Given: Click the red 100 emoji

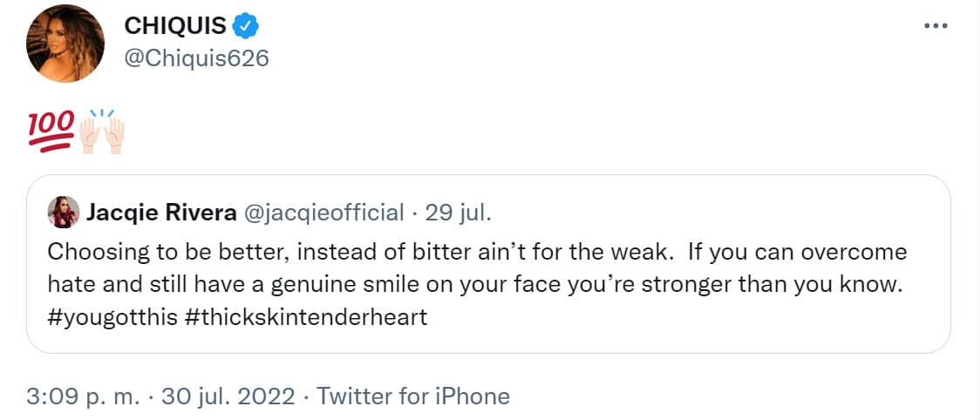Looking at the screenshot, I should point(51,131).
